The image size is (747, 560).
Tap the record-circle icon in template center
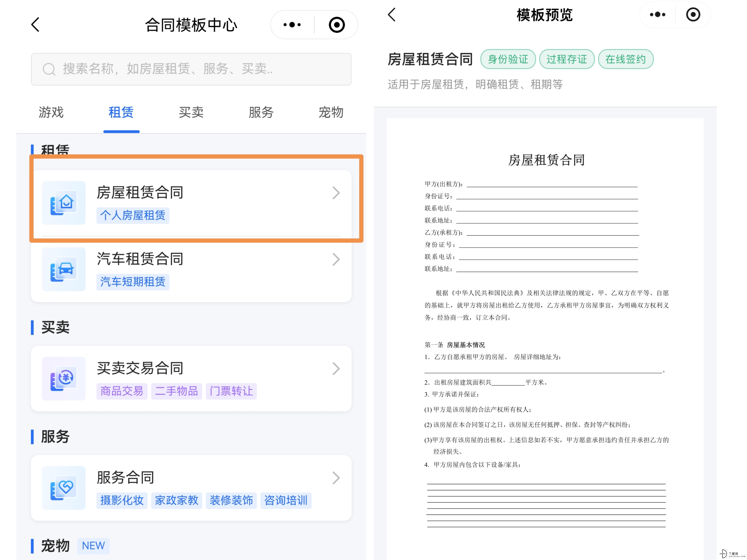coord(337,25)
